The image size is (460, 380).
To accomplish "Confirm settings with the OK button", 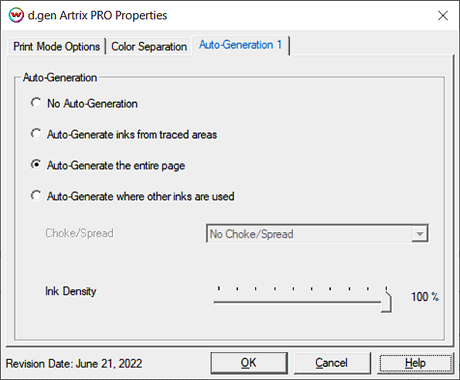I will (249, 363).
